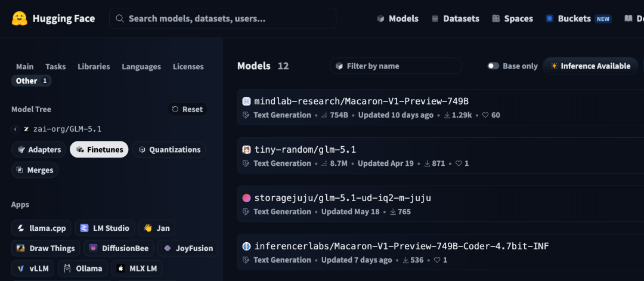Switch to the Libraries tab
The image size is (644, 281).
[x=94, y=67]
